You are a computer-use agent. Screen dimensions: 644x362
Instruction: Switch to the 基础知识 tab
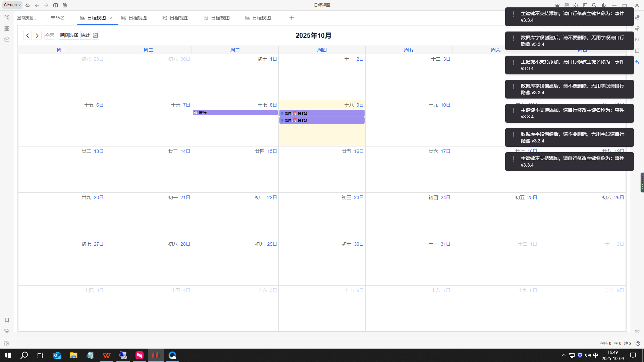pos(26,18)
